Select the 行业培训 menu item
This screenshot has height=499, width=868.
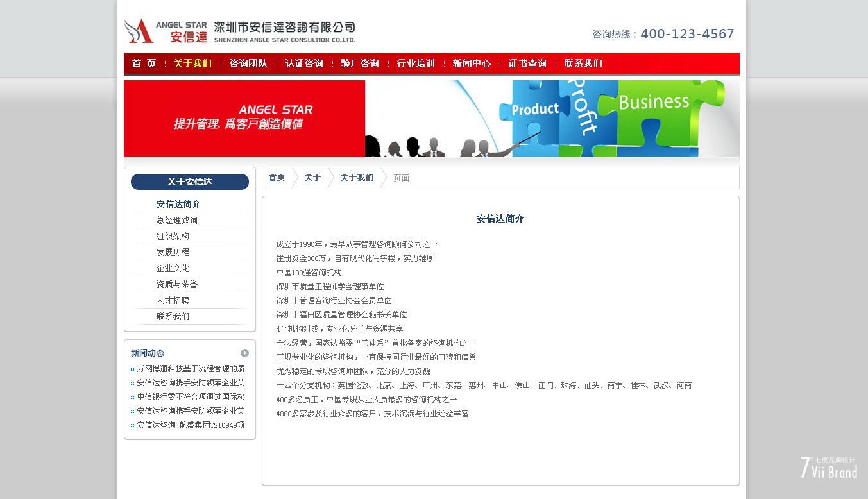pos(416,63)
